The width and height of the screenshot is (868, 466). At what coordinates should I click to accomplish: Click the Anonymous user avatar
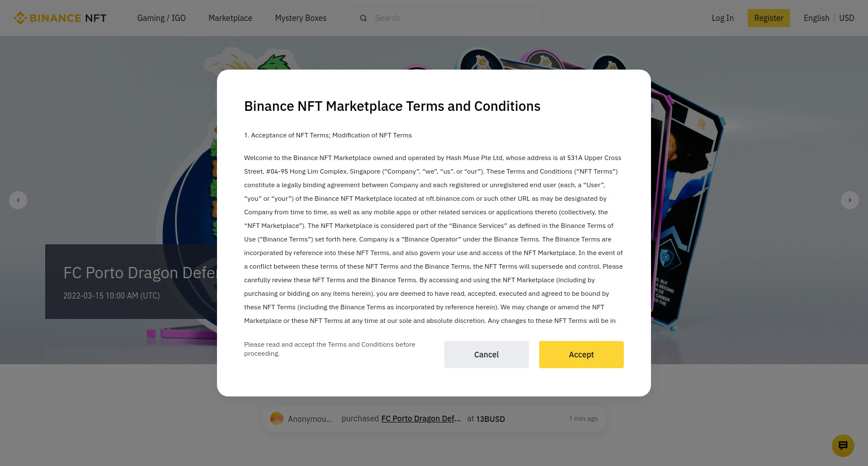pos(277,418)
